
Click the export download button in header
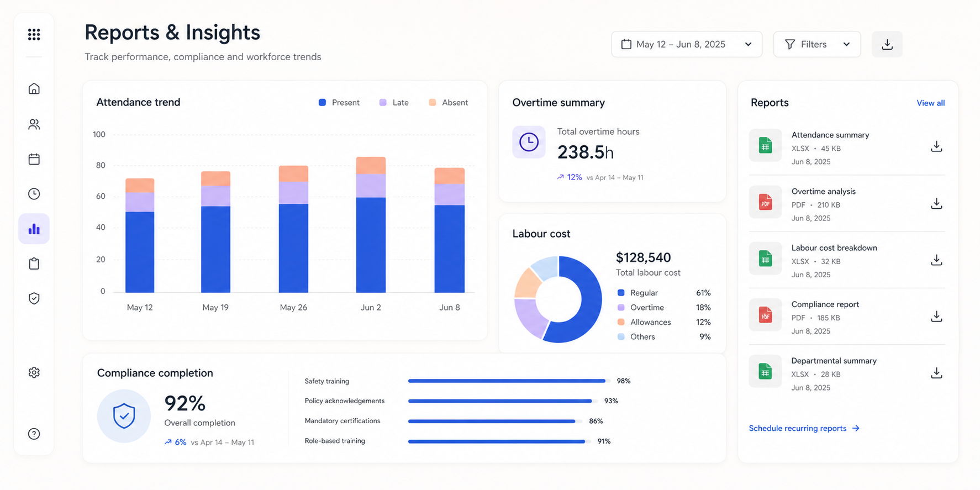[887, 44]
